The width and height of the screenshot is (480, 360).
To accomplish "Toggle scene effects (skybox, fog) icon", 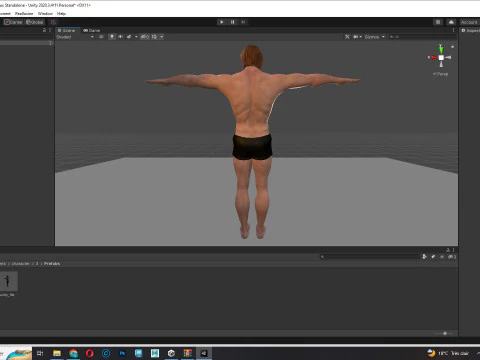I will pyautogui.click(x=129, y=37).
